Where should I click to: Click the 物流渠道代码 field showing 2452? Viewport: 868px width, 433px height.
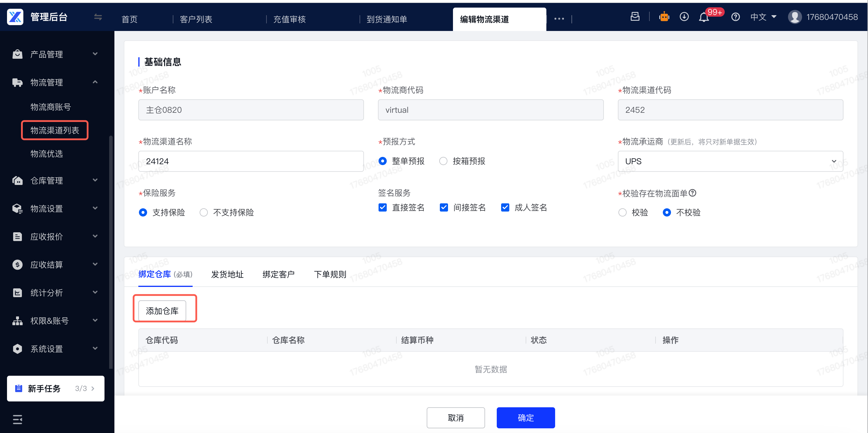pos(730,110)
